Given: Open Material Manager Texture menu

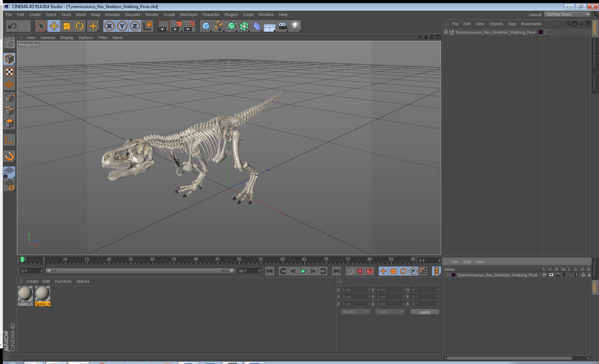Looking at the screenshot, I should 83,281.
